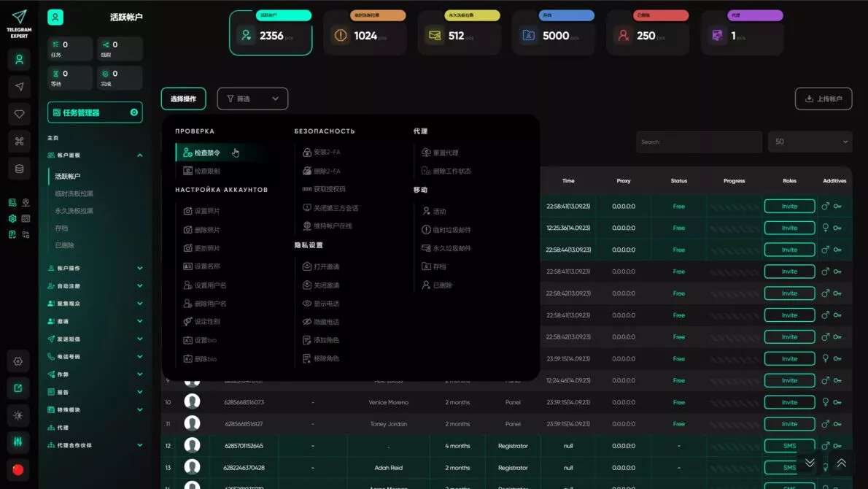Viewport: 868px width, 489px height.
Task: Open the diamond icon in left rail
Action: pyautogui.click(x=19, y=115)
